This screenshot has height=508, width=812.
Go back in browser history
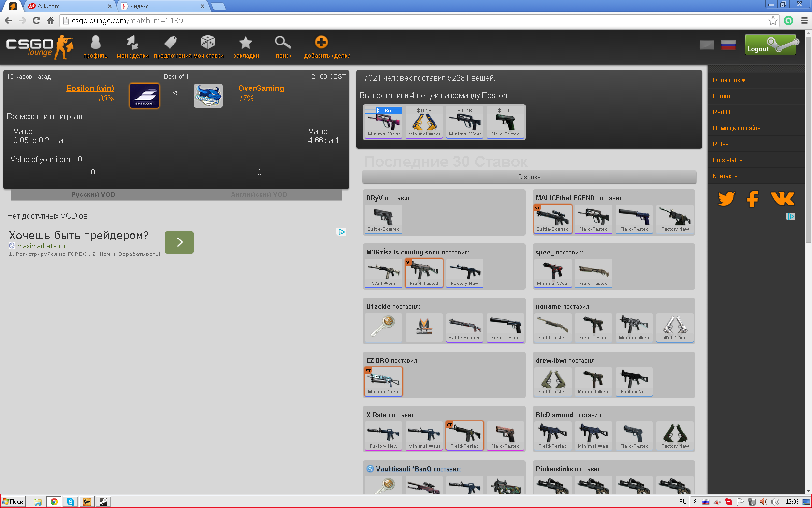(x=8, y=21)
